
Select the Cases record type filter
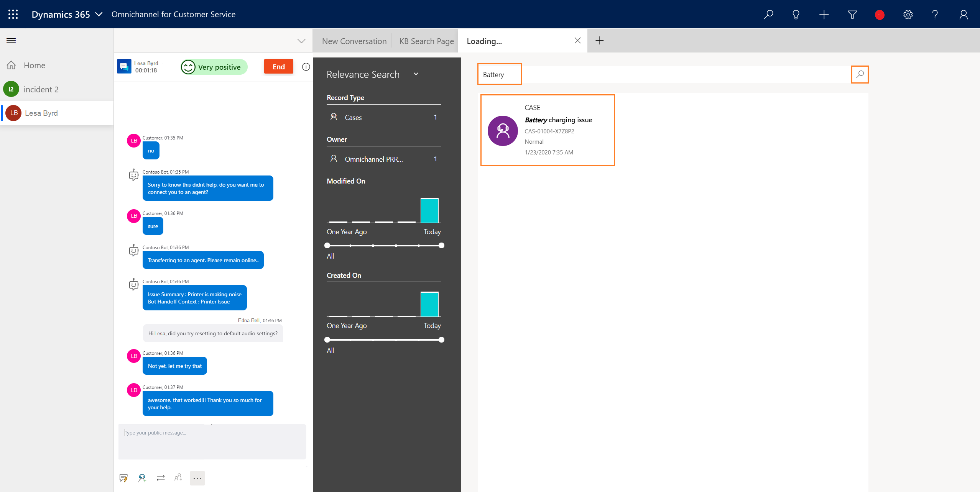(x=353, y=117)
